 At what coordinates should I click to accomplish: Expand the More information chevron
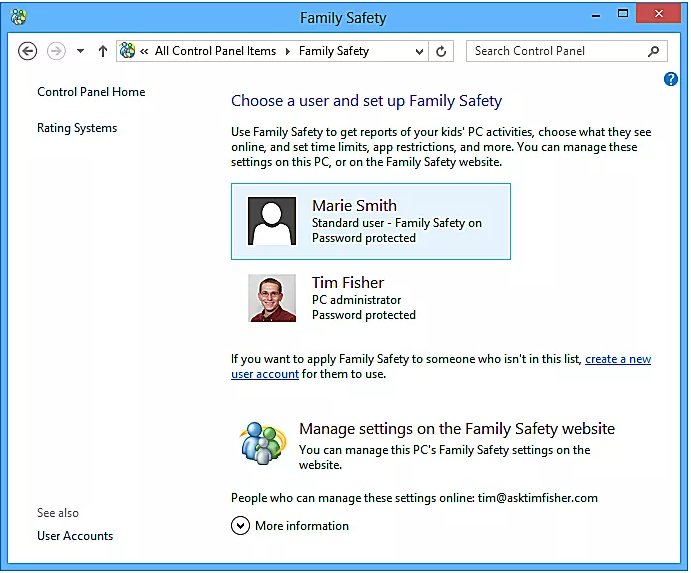[240, 525]
